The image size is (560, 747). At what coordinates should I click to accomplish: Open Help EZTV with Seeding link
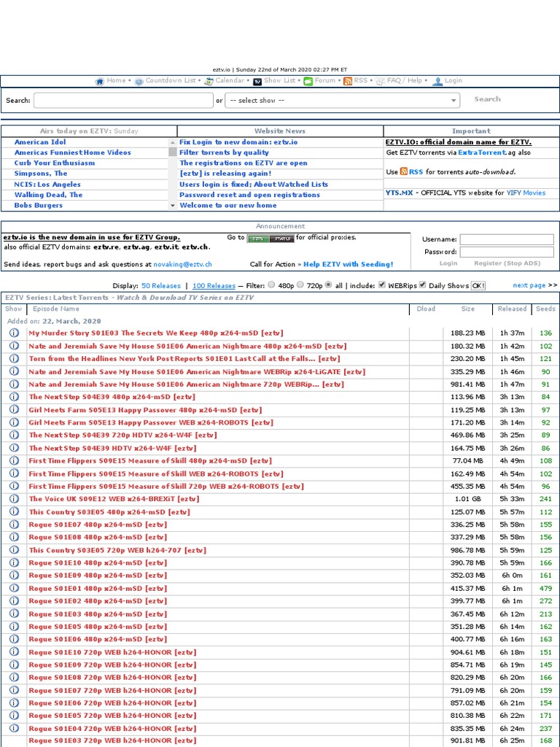click(348, 264)
